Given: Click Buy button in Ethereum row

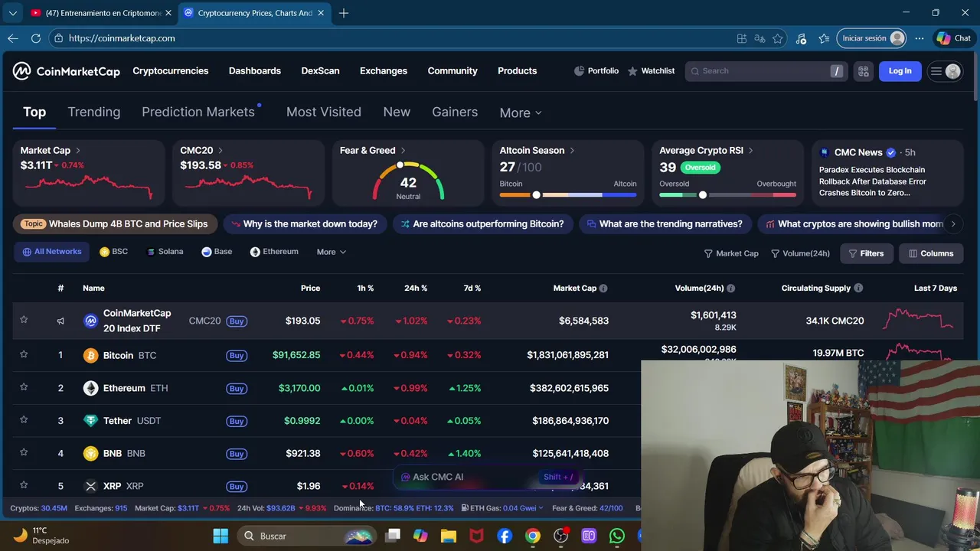Looking at the screenshot, I should (x=237, y=389).
